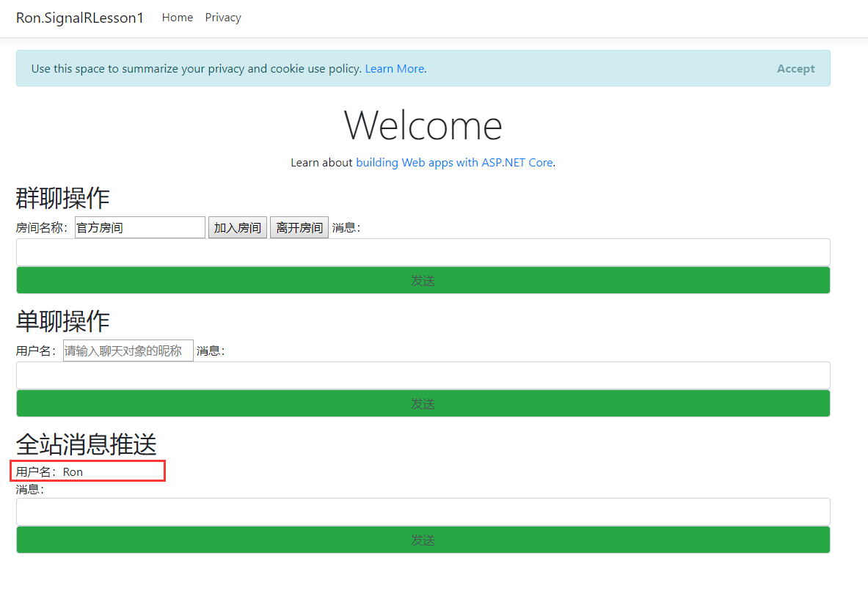868x613 pixels.
Task: Click the 用户名 Ron label in broadcast section
Action: point(49,472)
